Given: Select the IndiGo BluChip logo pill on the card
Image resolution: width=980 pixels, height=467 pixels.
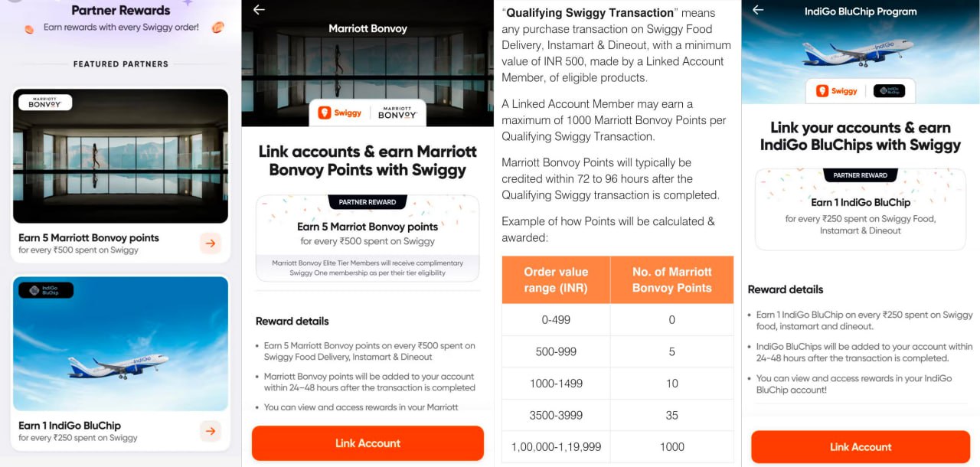Looking at the screenshot, I should pyautogui.click(x=47, y=290).
